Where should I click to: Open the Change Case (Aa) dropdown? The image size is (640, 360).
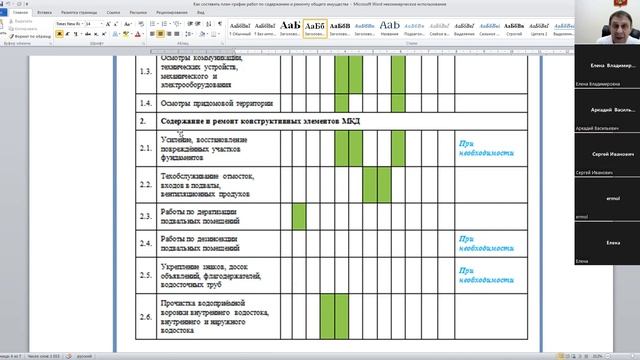(x=127, y=24)
